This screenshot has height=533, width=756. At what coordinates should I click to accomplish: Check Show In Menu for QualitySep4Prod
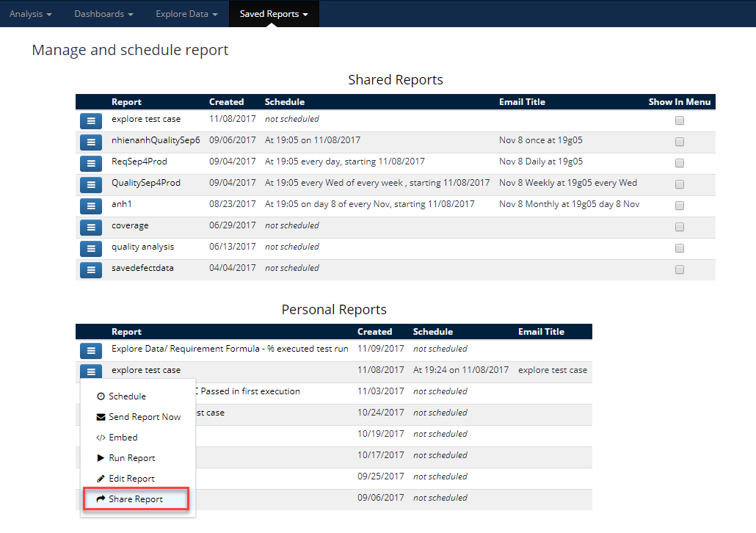click(x=680, y=184)
